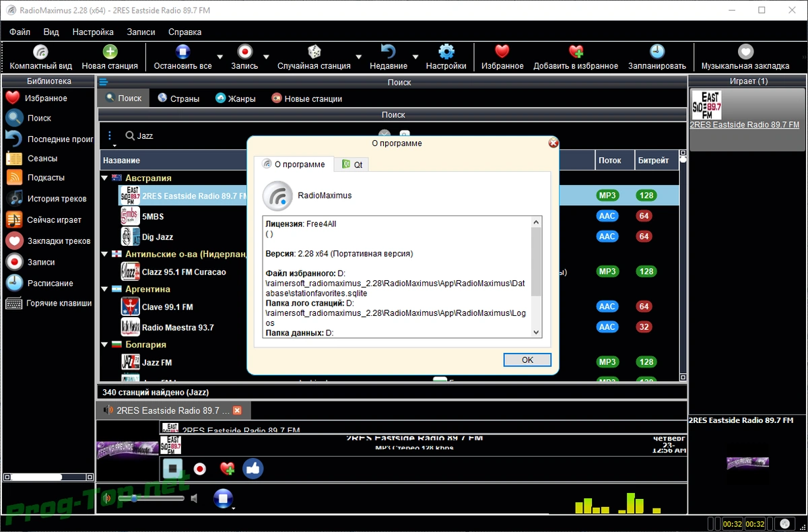The height and width of the screenshot is (532, 808).
Task: Like station with thumbs-up button
Action: 252,469
